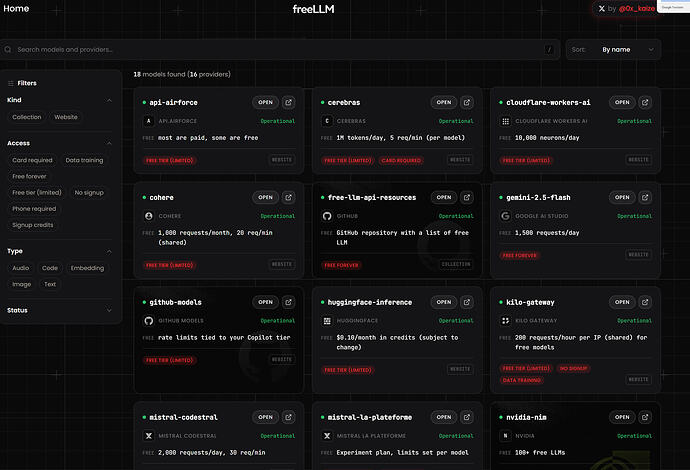Click the slash shortcut hint in search
Viewport: 690px width, 470px height.
click(x=549, y=49)
